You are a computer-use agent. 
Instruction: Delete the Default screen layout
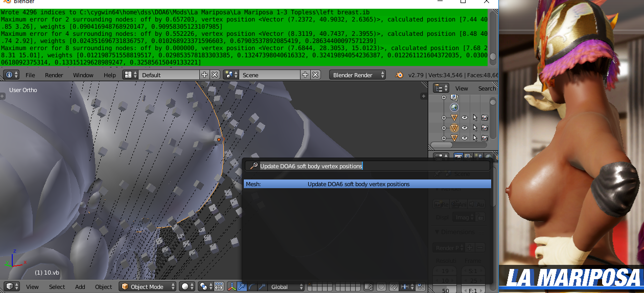tap(215, 75)
